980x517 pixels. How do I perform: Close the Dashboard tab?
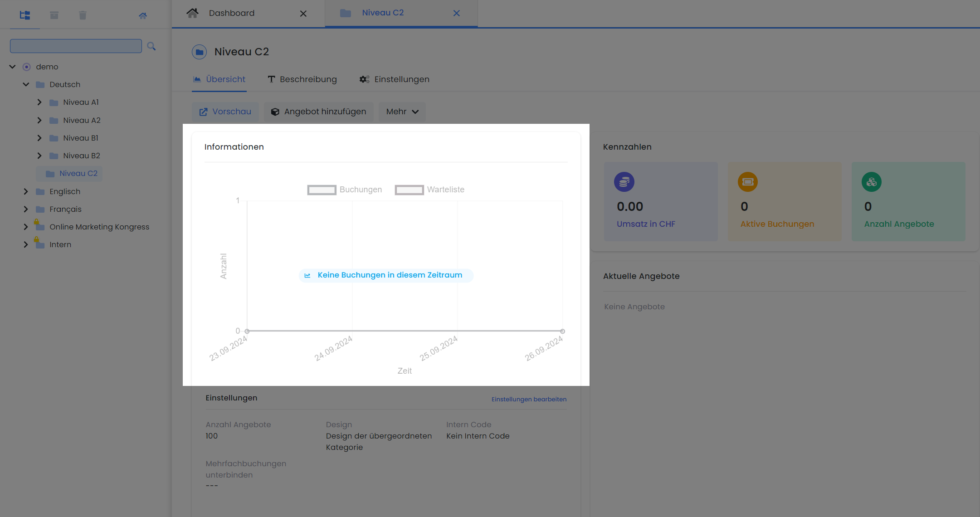(303, 14)
